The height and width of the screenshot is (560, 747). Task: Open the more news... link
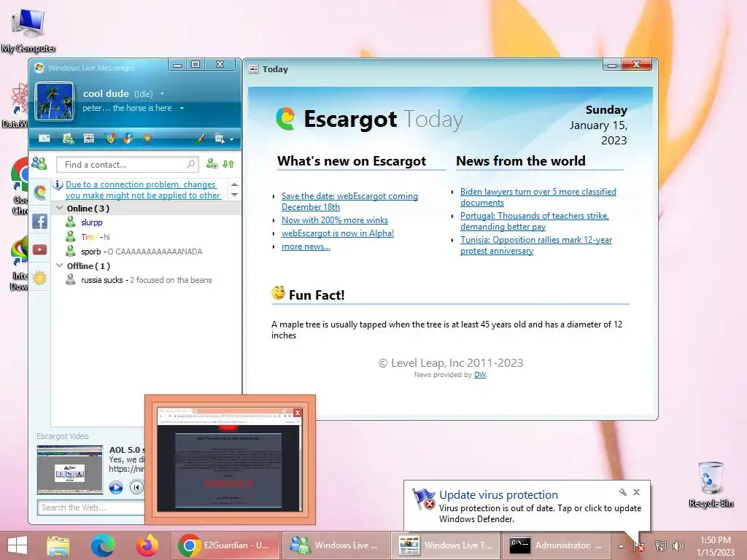tap(306, 246)
